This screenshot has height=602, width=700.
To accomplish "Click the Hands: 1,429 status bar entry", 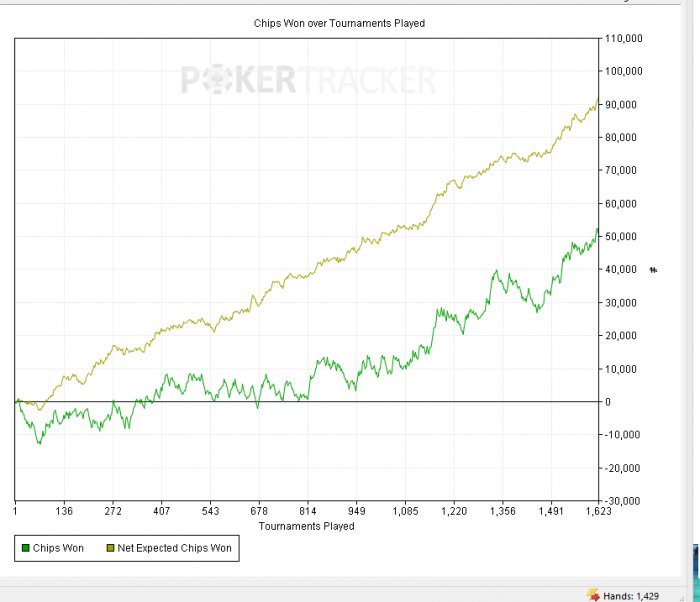I will [x=631, y=596].
